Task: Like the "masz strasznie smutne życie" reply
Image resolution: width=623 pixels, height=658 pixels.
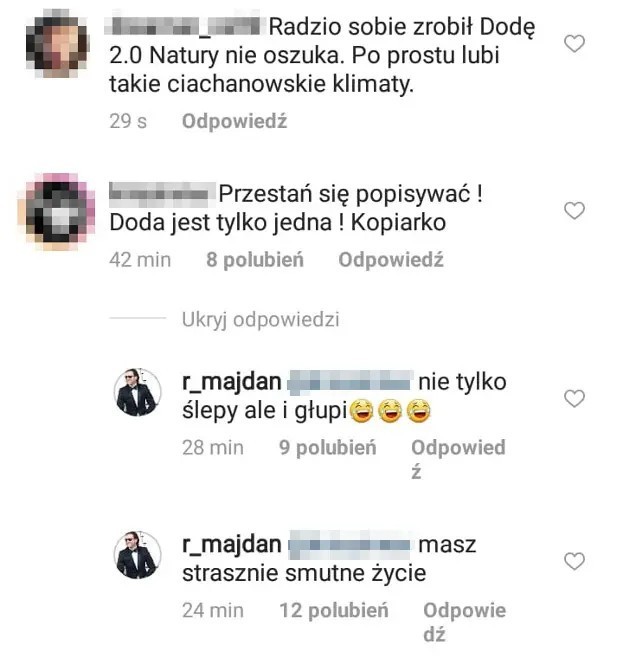Action: (x=574, y=561)
